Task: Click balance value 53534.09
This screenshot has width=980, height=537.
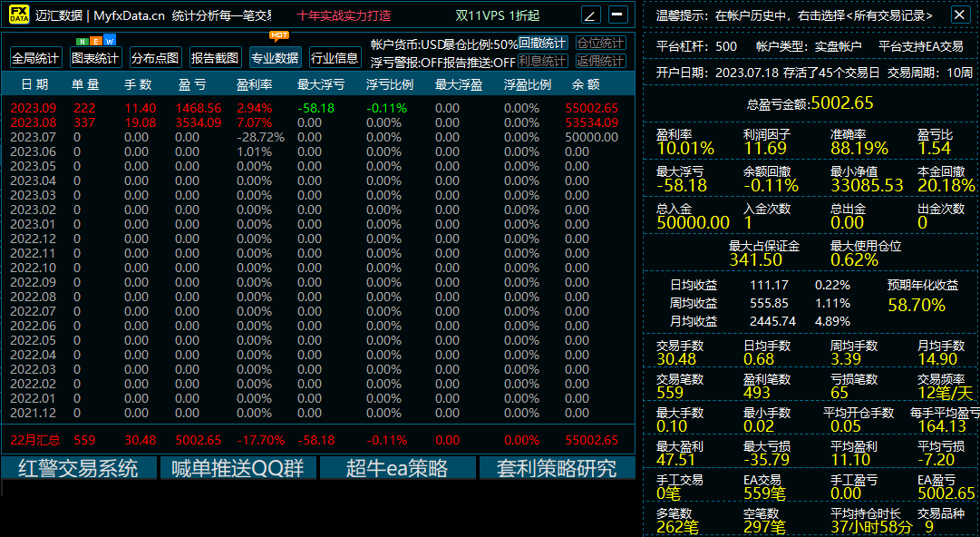Action: [x=592, y=122]
